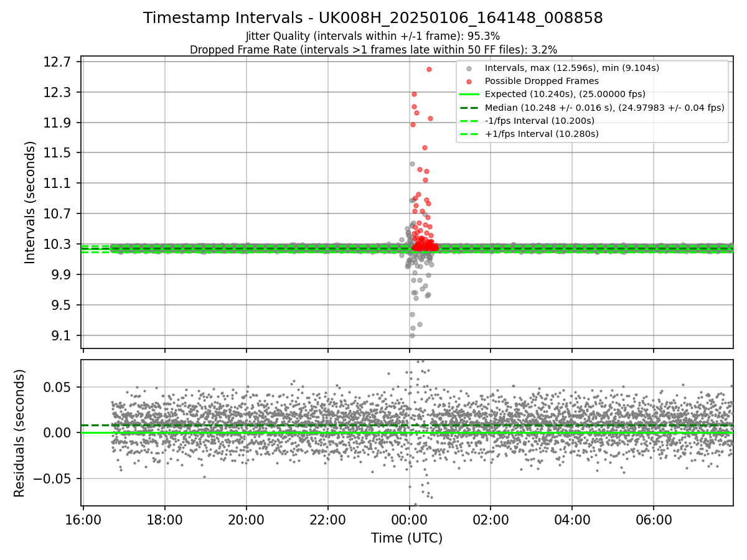
Task: Click the y-axis tick label '11.1'
Action: coord(59,184)
